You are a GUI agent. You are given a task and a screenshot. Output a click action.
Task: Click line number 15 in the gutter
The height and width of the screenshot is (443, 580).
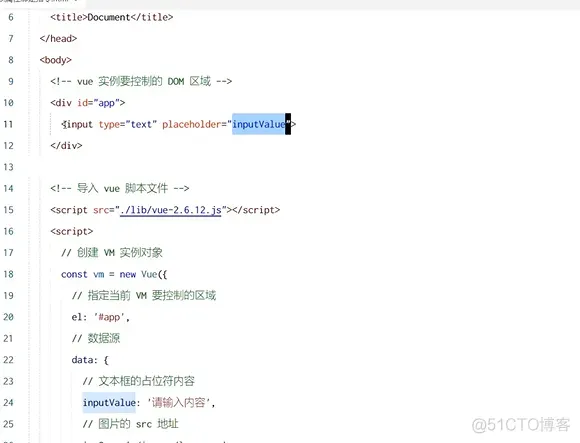[8, 210]
